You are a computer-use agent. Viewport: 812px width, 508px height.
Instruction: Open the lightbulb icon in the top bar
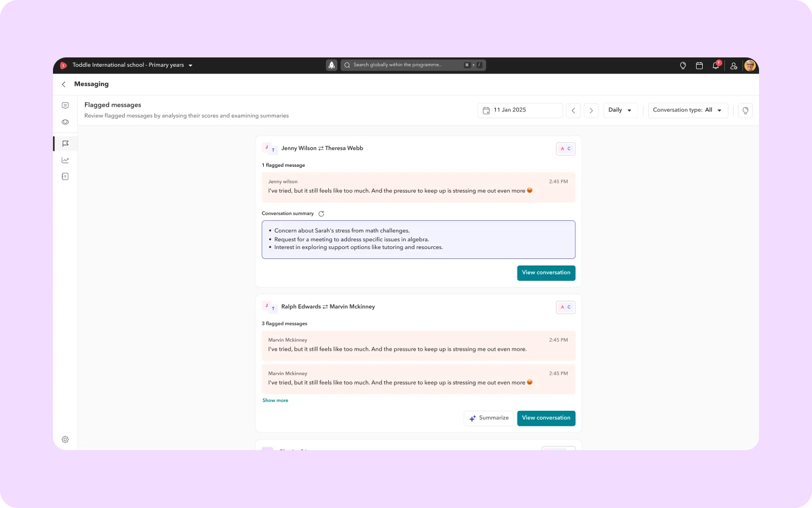pyautogui.click(x=683, y=66)
